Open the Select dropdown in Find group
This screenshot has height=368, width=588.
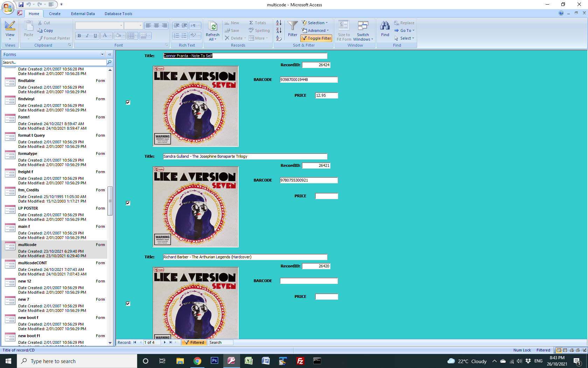404,38
